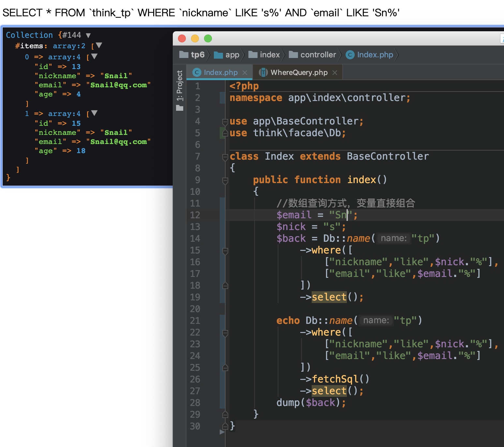Image resolution: width=504 pixels, height=447 pixels.
Task: Click the trait icon on WhereQuery.php tab
Action: click(x=263, y=72)
